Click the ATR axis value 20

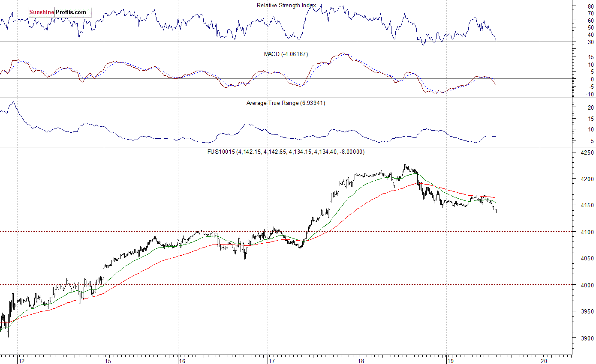[590, 107]
